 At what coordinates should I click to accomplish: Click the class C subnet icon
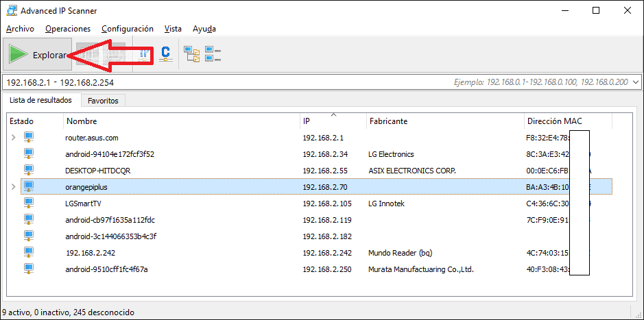click(165, 54)
